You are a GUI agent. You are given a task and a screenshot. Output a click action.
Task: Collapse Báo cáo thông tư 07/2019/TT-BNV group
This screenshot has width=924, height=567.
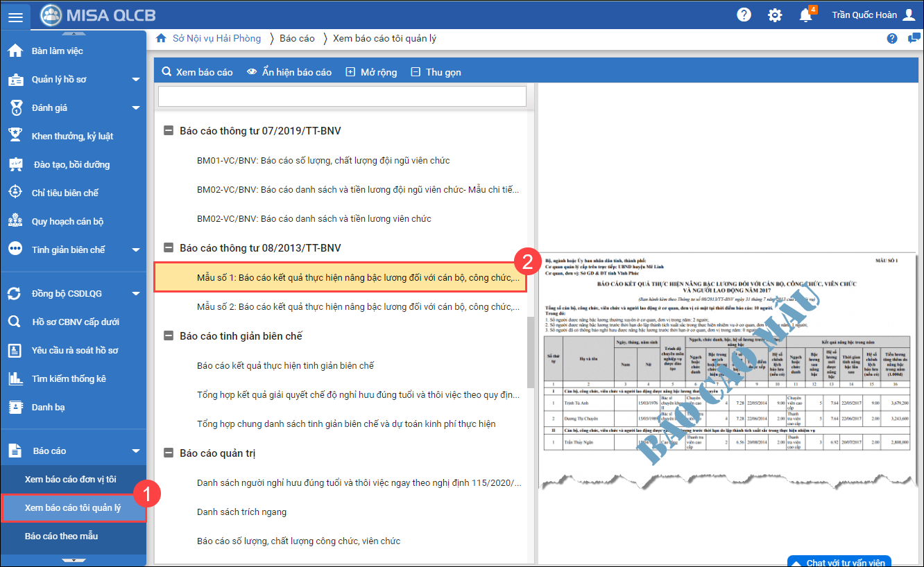169,131
